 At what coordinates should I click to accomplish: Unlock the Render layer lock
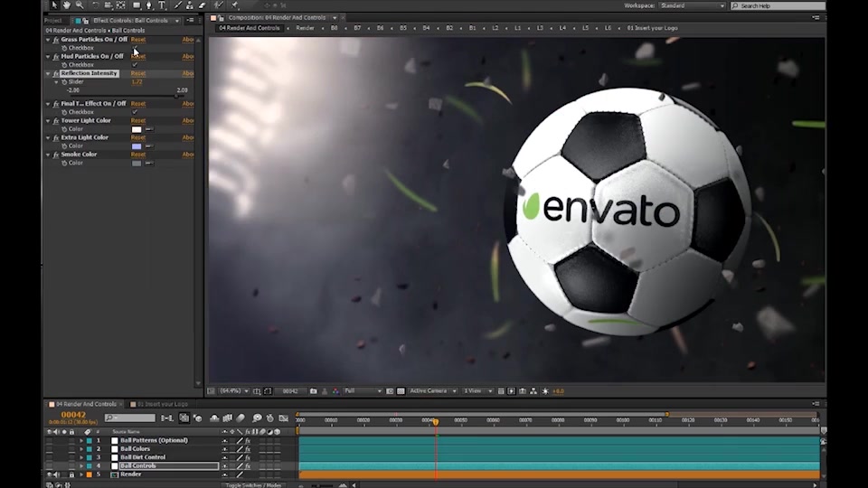71,474
